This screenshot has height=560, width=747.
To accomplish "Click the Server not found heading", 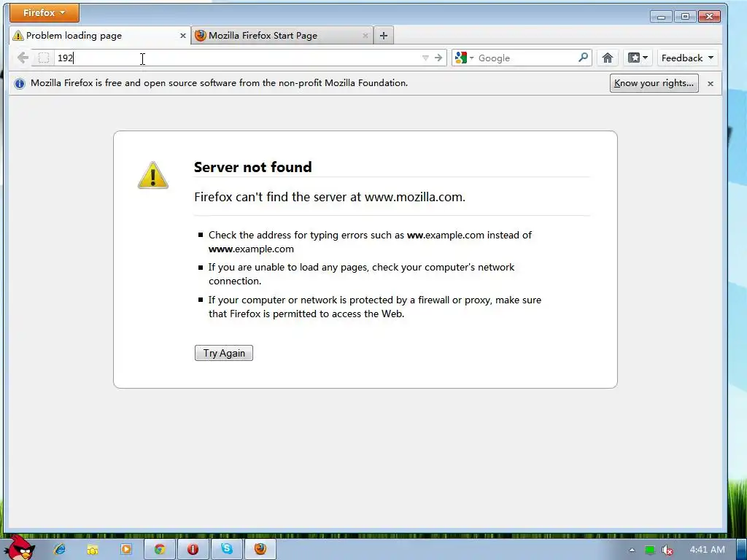I will pyautogui.click(x=252, y=167).
